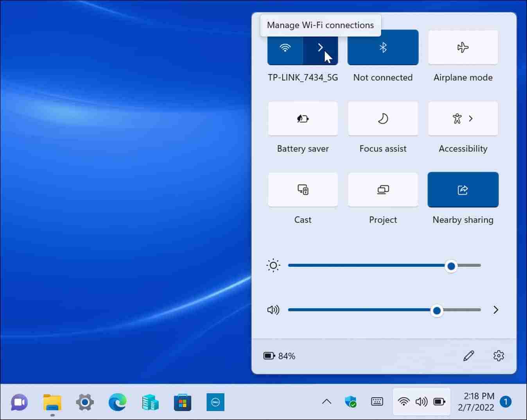Open File Explorer from taskbar
Image resolution: width=527 pixels, height=420 pixels.
pos(52,402)
